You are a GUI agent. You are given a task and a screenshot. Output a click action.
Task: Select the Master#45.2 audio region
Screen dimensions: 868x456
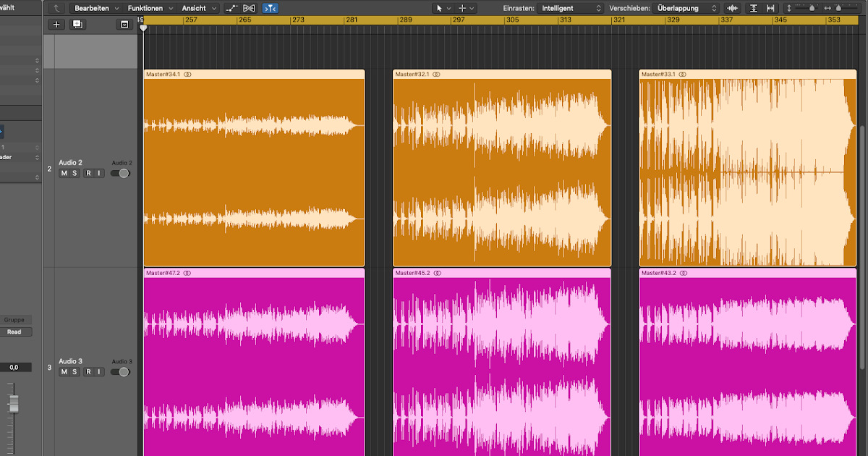(502, 362)
